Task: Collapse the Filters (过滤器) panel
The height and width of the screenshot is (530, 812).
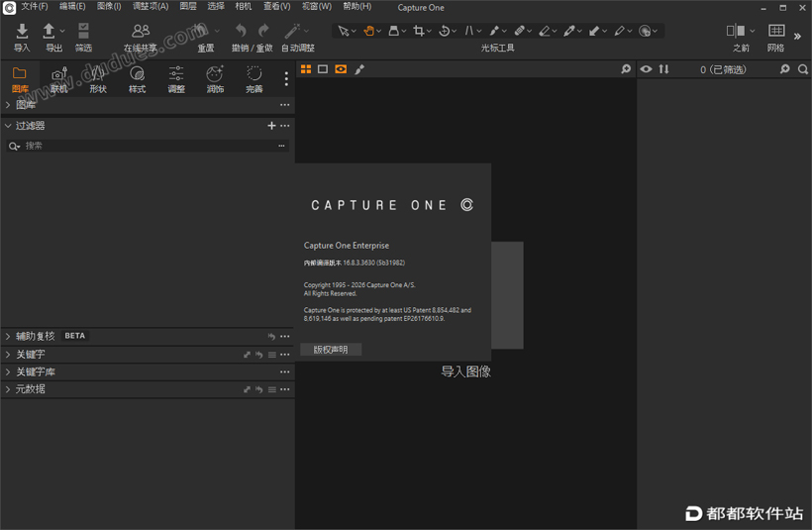Action: pos(8,126)
